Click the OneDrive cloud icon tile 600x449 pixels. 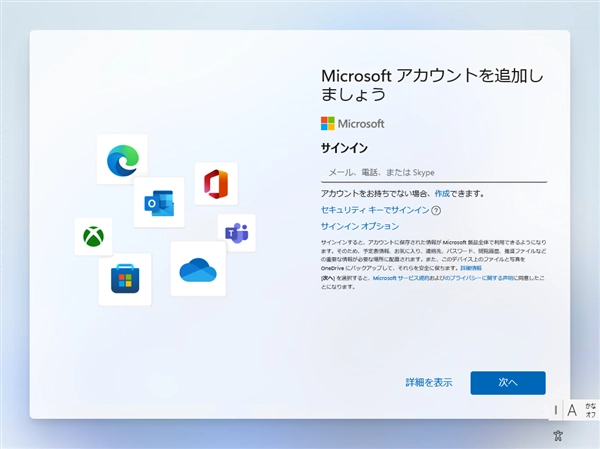click(198, 269)
